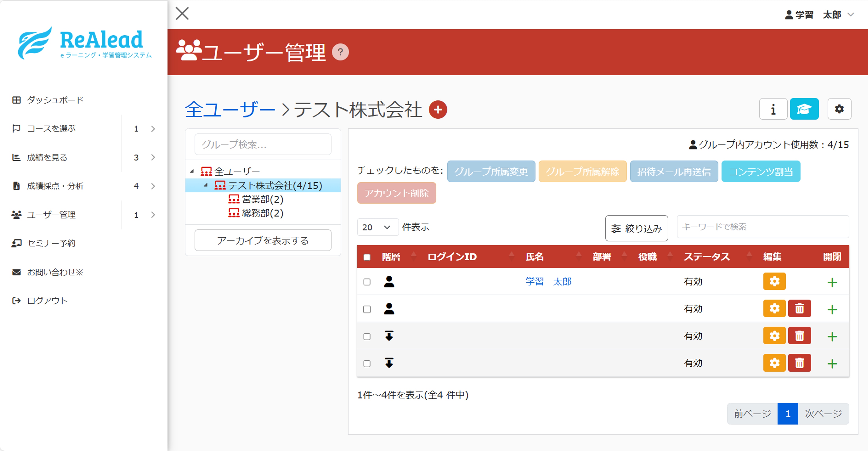This screenshot has height=451, width=868.
Task: Open group settings gear icon at top right
Action: coord(839,109)
